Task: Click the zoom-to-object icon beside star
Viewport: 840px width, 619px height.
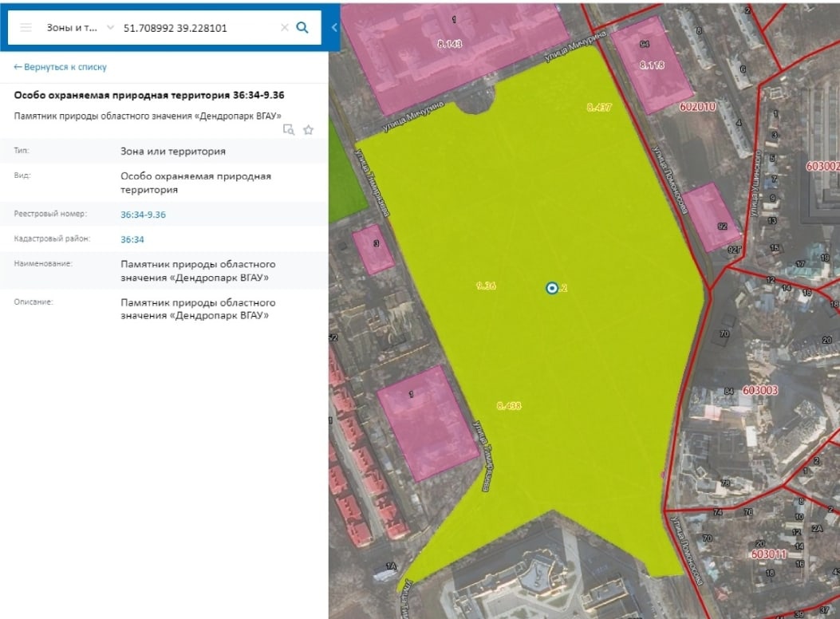Action: click(289, 129)
